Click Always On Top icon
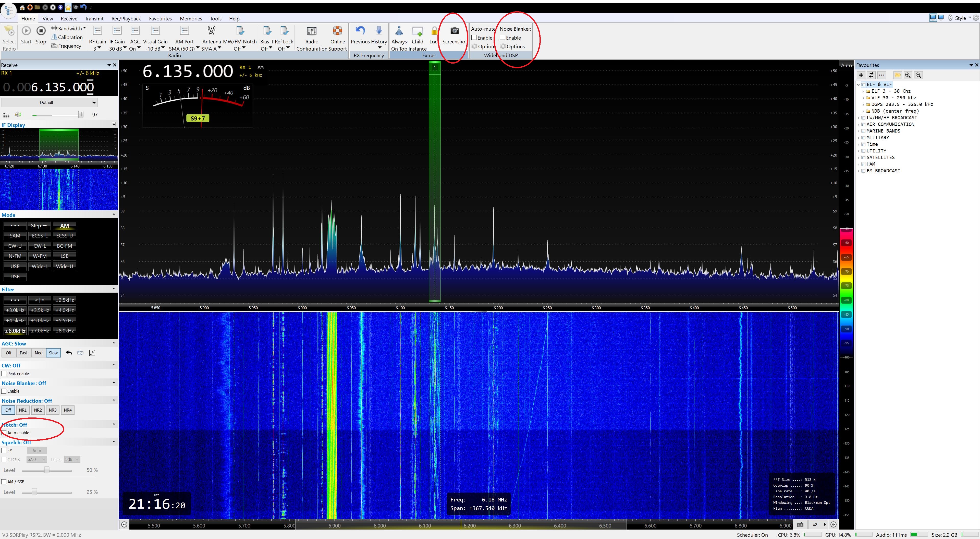The image size is (980, 539). pos(399,31)
